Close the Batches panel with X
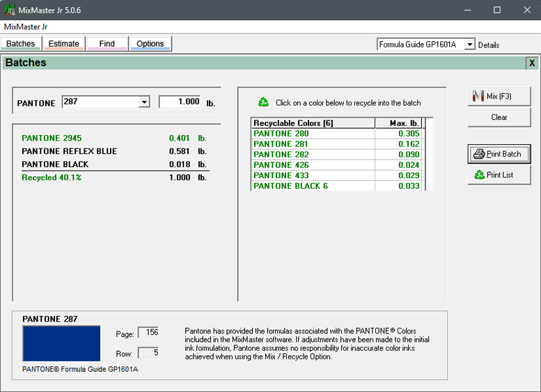 tap(532, 63)
